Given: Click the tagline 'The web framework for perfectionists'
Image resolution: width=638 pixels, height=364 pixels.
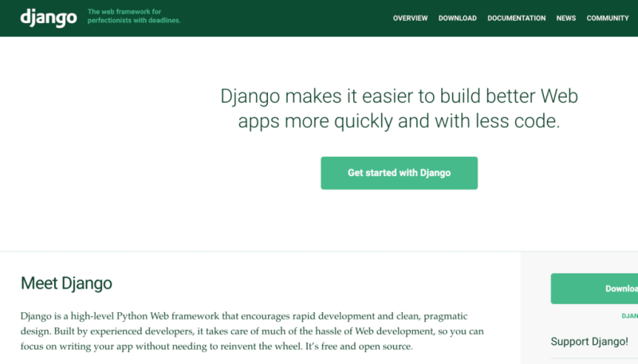Looking at the screenshot, I should tap(134, 16).
